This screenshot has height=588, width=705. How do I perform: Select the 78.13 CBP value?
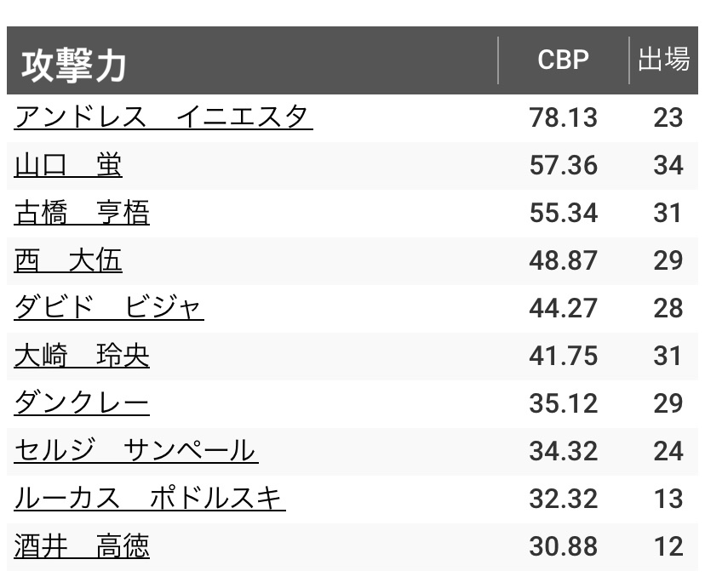pyautogui.click(x=563, y=117)
